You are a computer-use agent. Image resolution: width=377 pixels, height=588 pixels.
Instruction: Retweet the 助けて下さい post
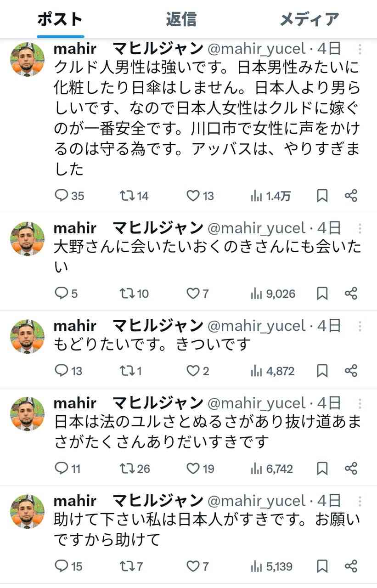(128, 566)
